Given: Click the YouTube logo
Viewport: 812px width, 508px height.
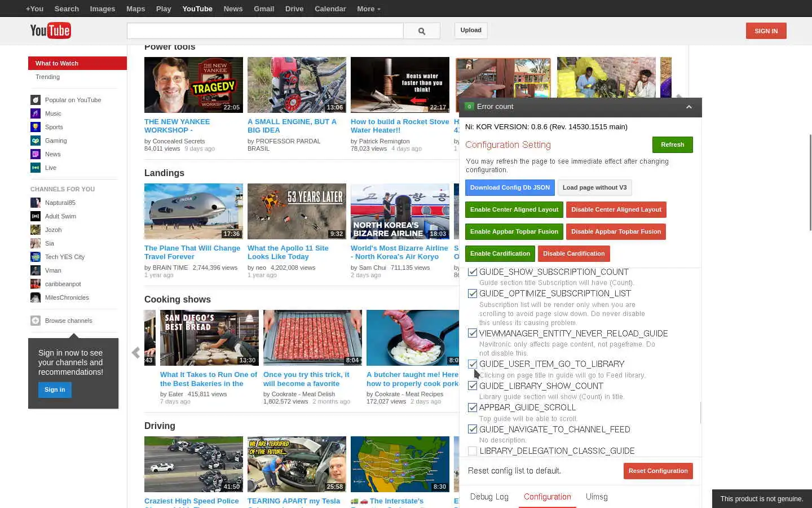Looking at the screenshot, I should pyautogui.click(x=50, y=30).
